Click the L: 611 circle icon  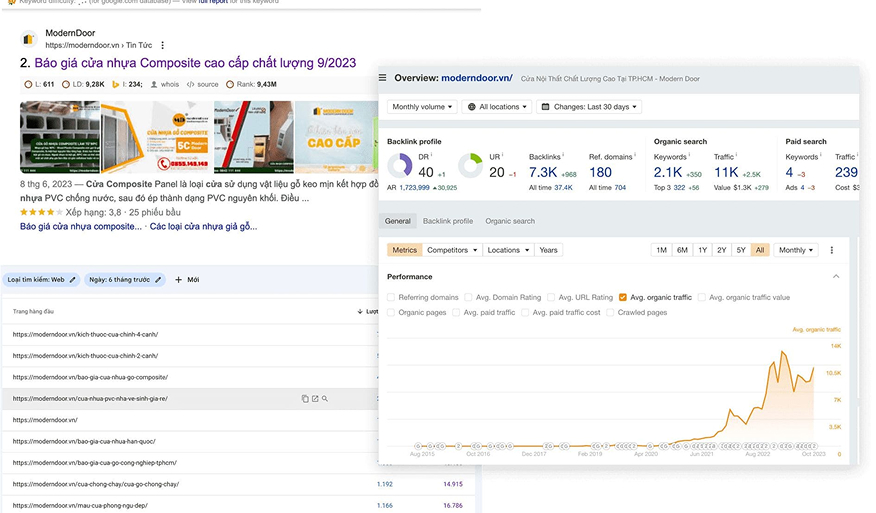pos(28,84)
